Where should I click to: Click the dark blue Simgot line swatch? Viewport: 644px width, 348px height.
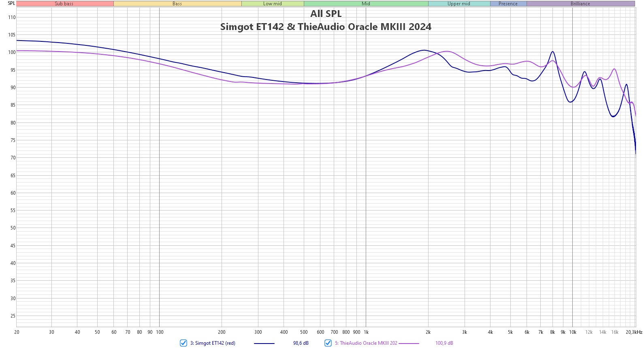tap(264, 344)
